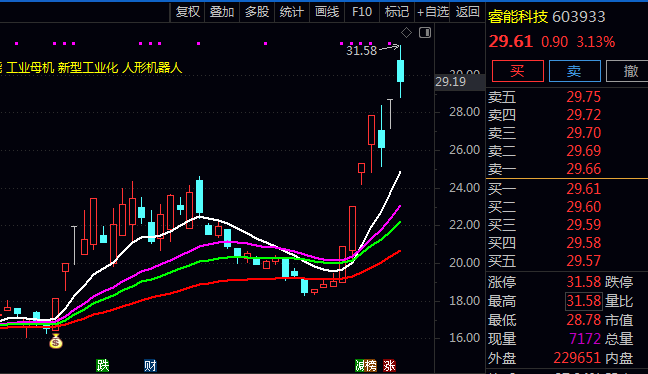The image size is (648, 374).
Task: Click the 买四 price 29.58
Action: (x=584, y=243)
